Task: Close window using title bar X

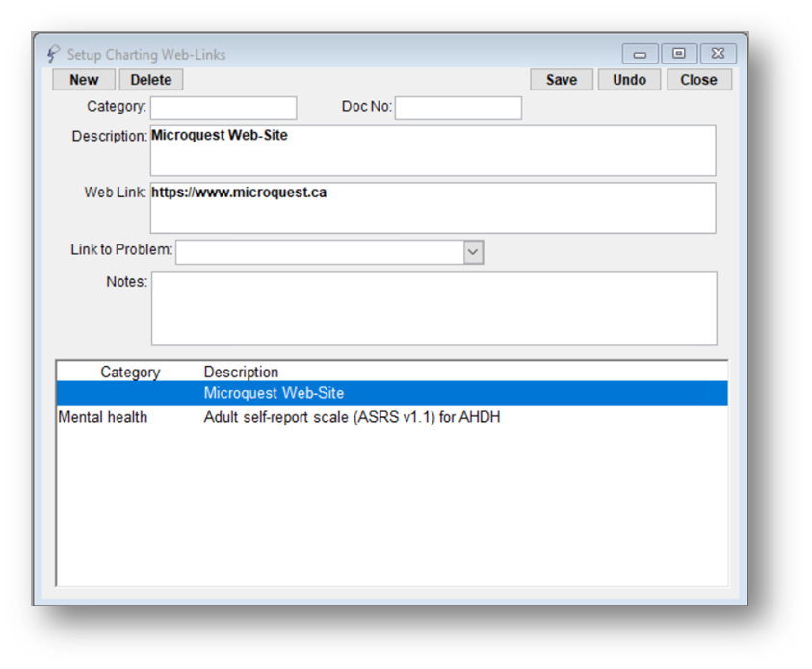Action: (x=718, y=53)
